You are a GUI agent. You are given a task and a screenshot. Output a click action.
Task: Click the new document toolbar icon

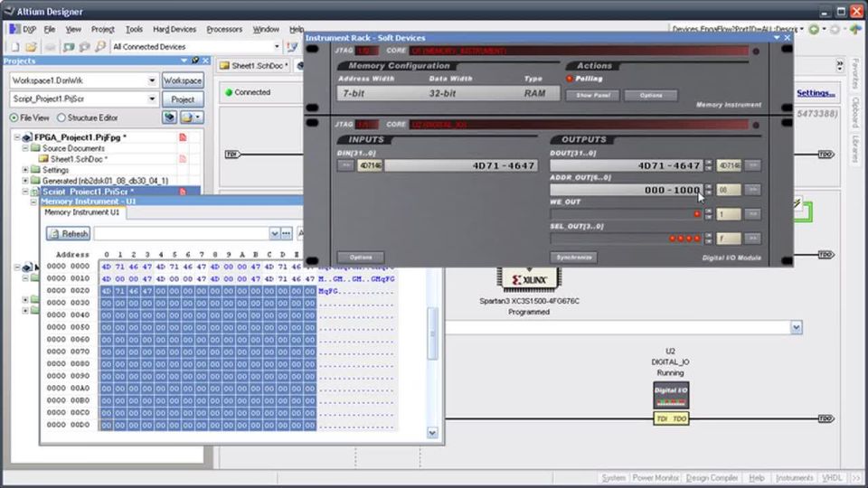pyautogui.click(x=15, y=47)
